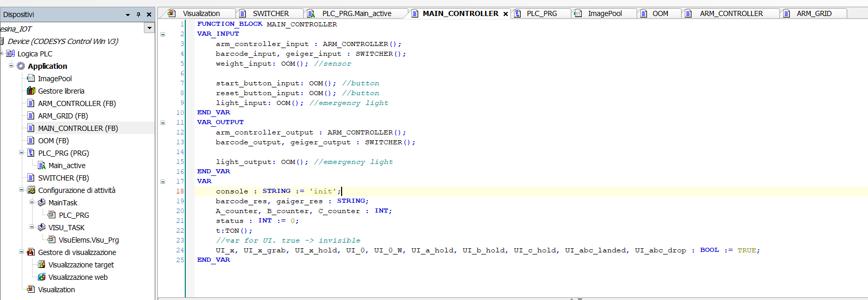Click the OOM (FB) document icon in tree
Viewport: 868px width, 300px height.
[x=31, y=140]
